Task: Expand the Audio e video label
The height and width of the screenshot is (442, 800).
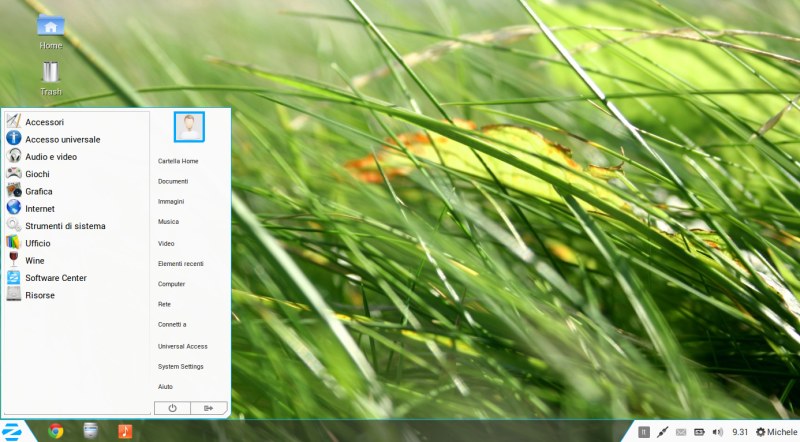Action: 51,157
